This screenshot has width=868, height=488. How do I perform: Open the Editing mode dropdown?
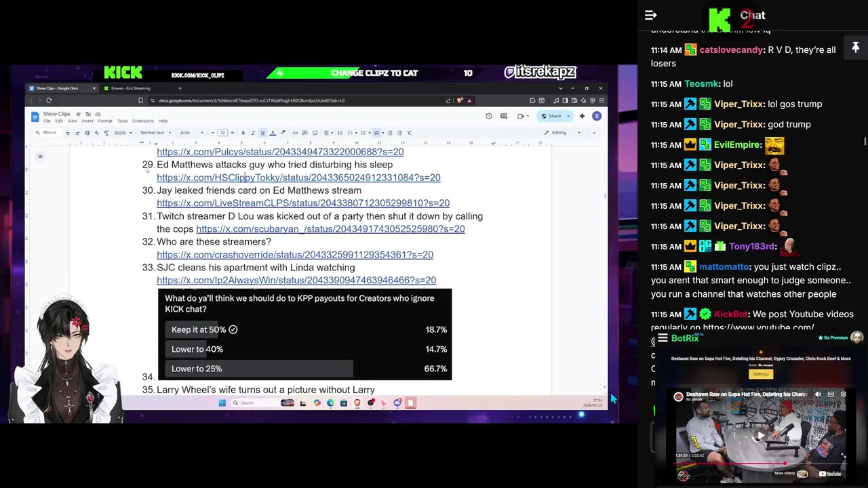pos(563,133)
